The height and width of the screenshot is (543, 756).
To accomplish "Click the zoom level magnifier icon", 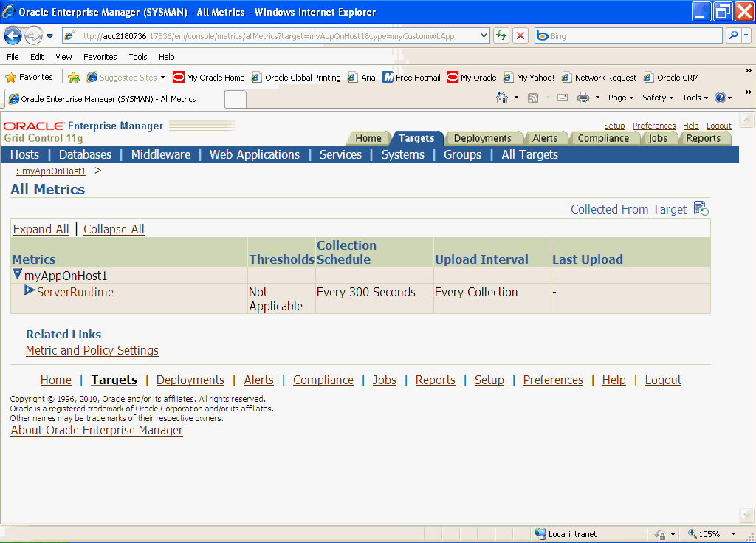I will (x=693, y=534).
